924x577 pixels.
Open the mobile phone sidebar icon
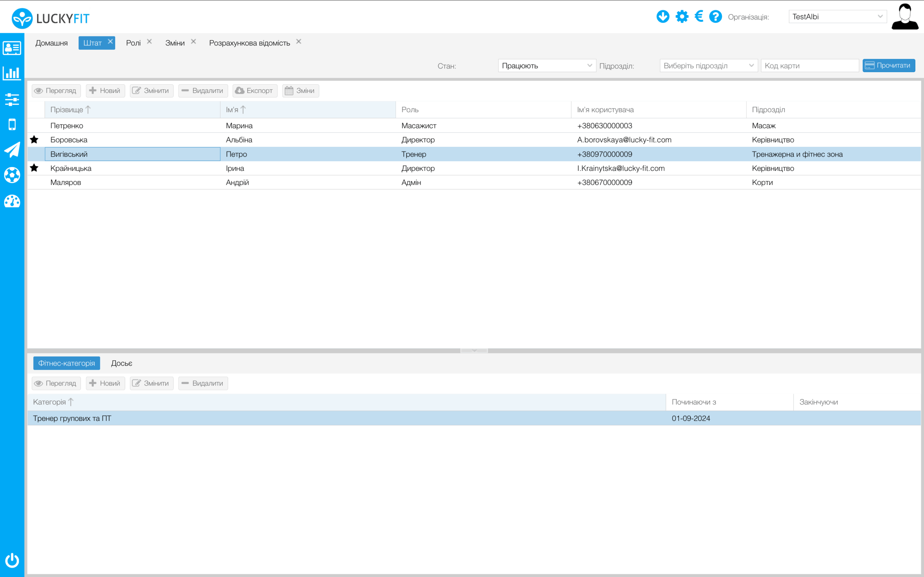click(12, 124)
